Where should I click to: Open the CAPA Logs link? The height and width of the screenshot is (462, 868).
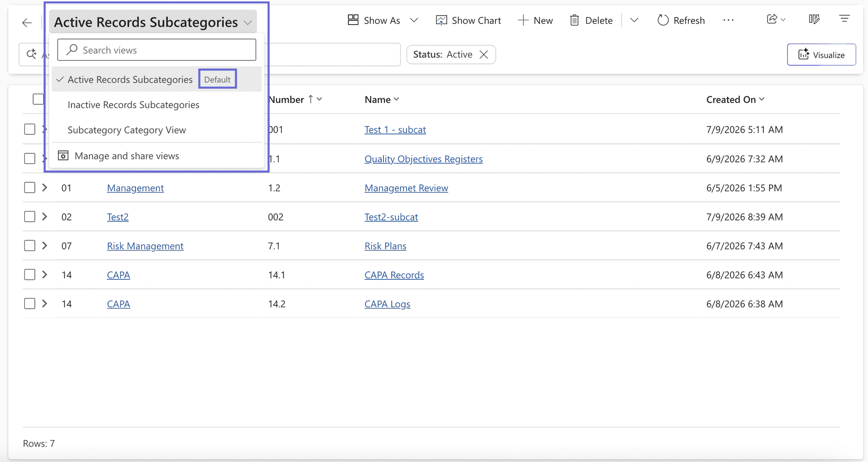[x=387, y=304]
